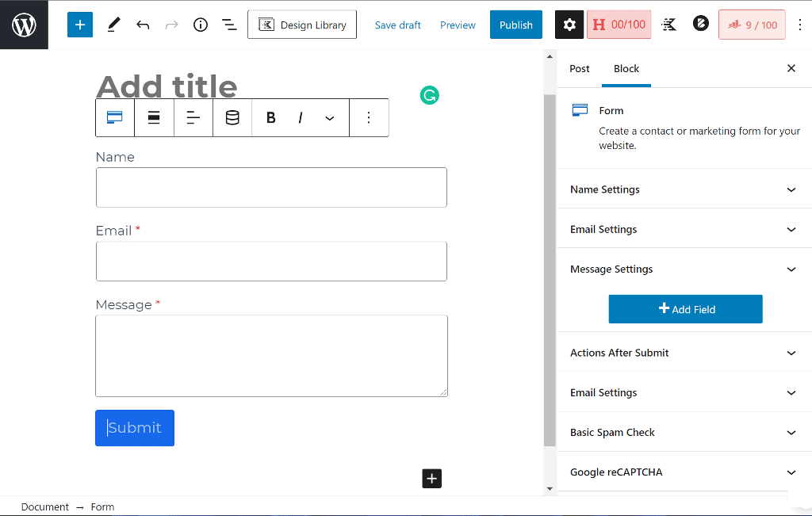Open the block toolbar three-dot options menu
Viewport: 812px width, 516px height.
tap(369, 117)
